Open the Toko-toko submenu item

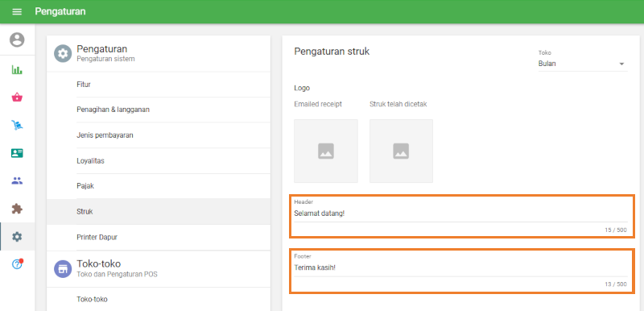coord(159,299)
